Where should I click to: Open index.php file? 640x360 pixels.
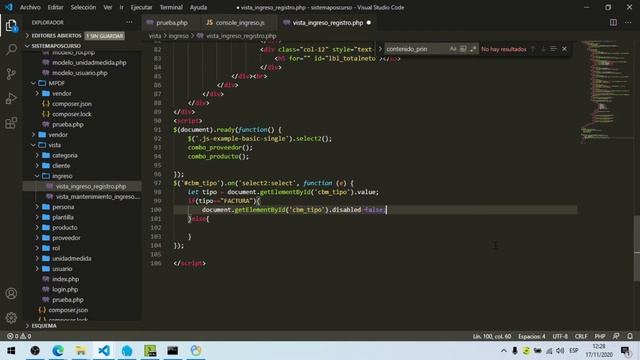tap(65, 279)
